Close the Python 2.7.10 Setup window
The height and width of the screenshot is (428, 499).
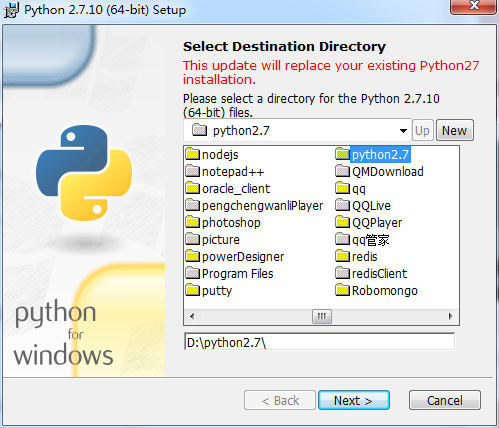(474, 7)
